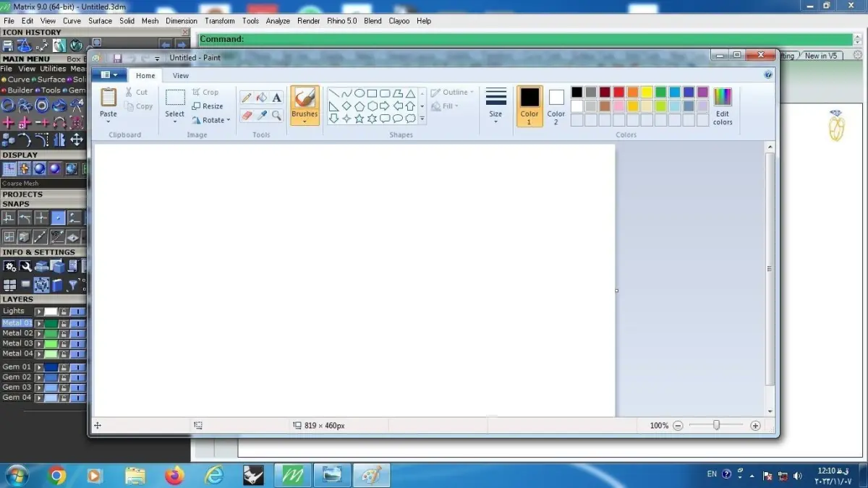Select the Fill with color bucket tool
Viewport: 868px width, 488px height.
pos(262,98)
